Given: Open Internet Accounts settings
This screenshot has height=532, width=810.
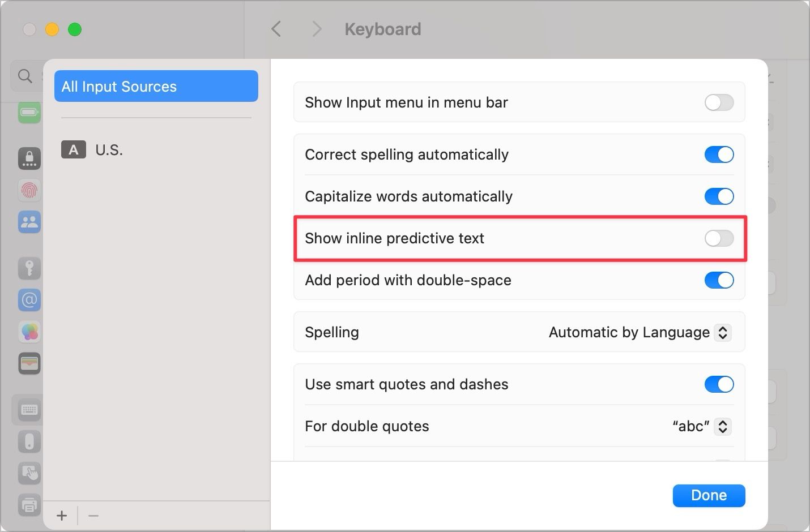Looking at the screenshot, I should tap(29, 300).
